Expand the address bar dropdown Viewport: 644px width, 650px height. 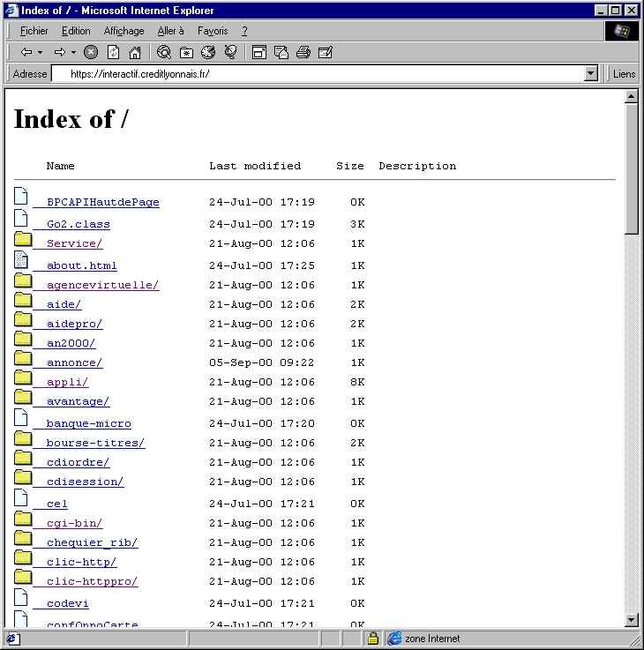click(x=590, y=74)
